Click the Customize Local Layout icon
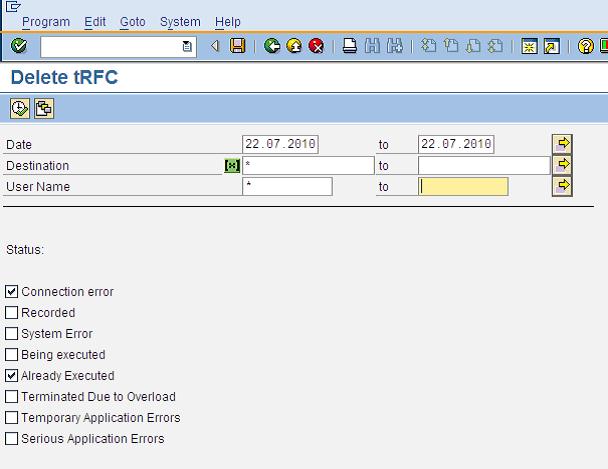Screen dimensions: 608x469 (604, 46)
